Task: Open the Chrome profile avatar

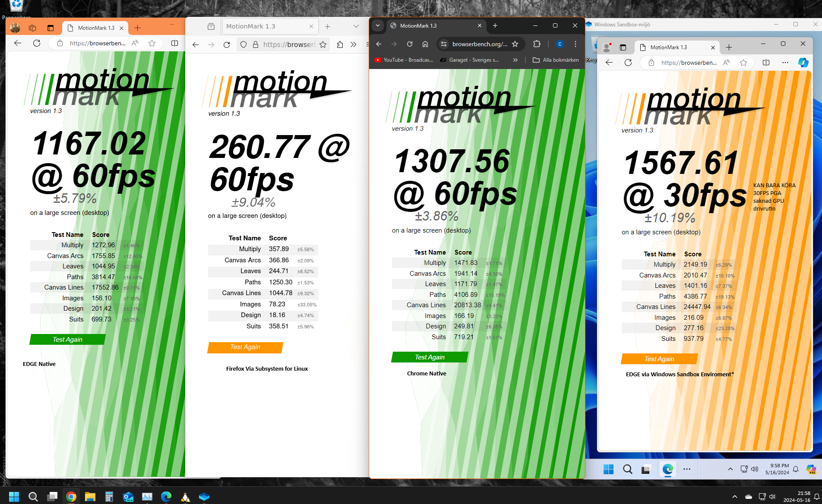Action: tap(560, 44)
